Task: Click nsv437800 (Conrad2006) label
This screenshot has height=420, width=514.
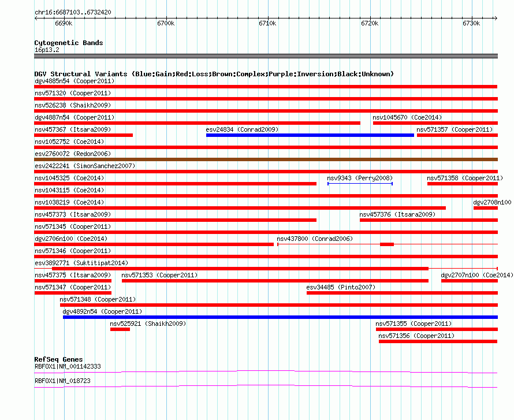Action: coord(315,239)
